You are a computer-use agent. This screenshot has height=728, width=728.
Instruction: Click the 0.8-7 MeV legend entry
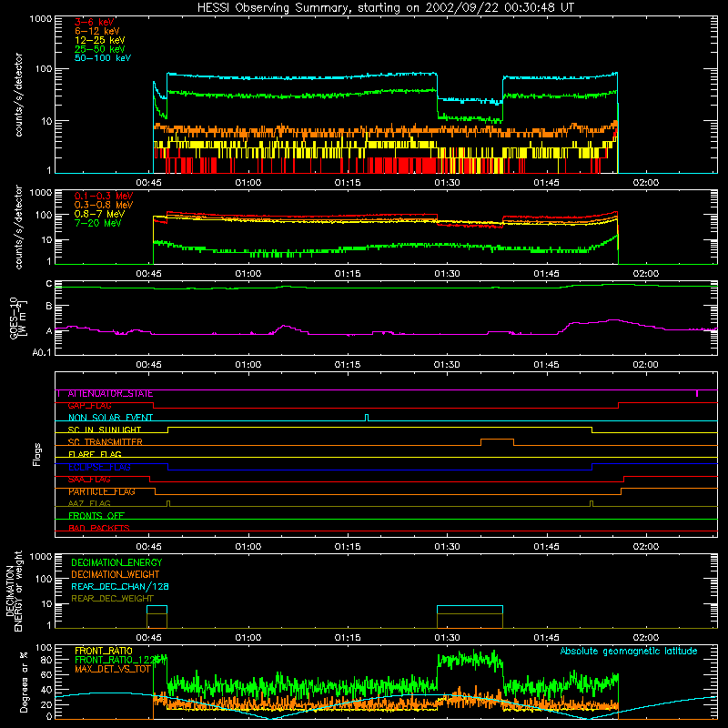click(99, 214)
